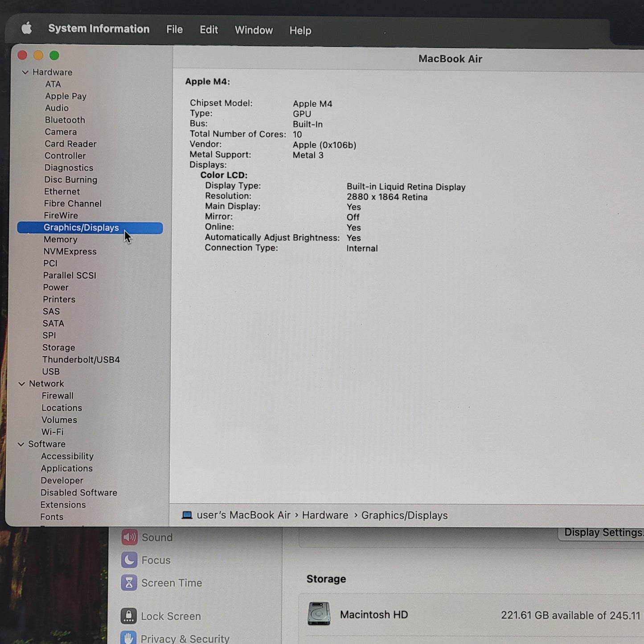Select SAS hardware item

click(x=51, y=312)
